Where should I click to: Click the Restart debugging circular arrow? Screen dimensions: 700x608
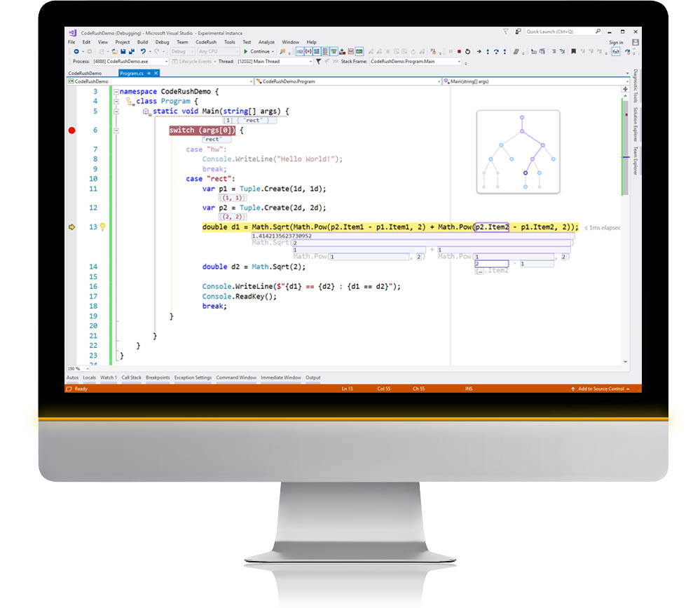(467, 52)
